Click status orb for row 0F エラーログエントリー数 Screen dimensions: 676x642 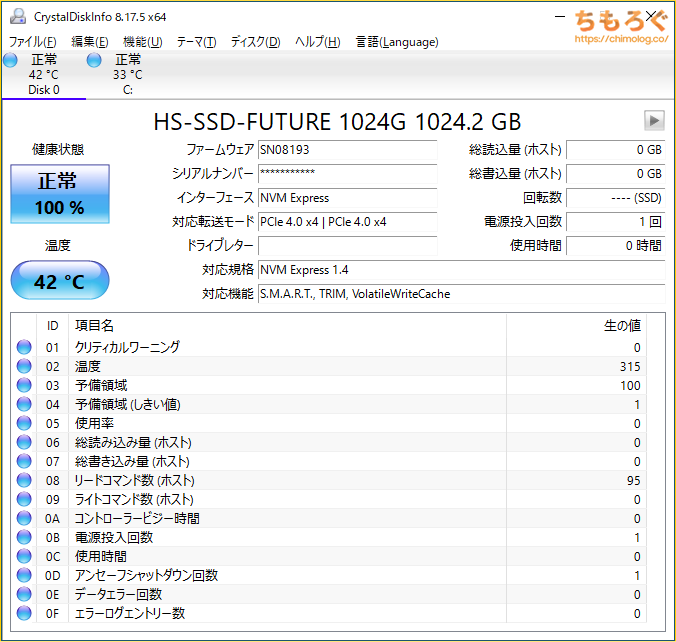pos(24,613)
